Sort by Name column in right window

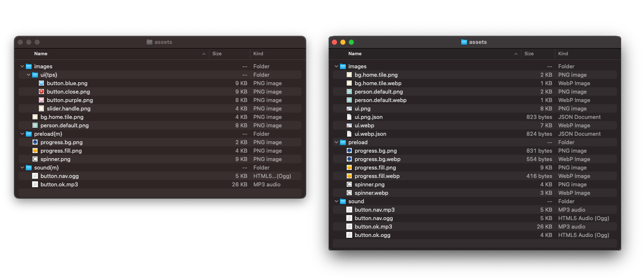(x=355, y=54)
